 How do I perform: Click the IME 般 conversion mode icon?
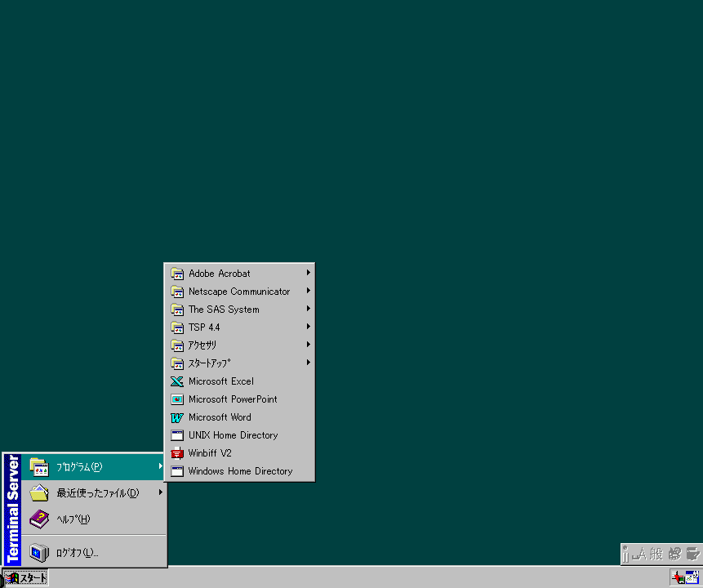coord(656,554)
